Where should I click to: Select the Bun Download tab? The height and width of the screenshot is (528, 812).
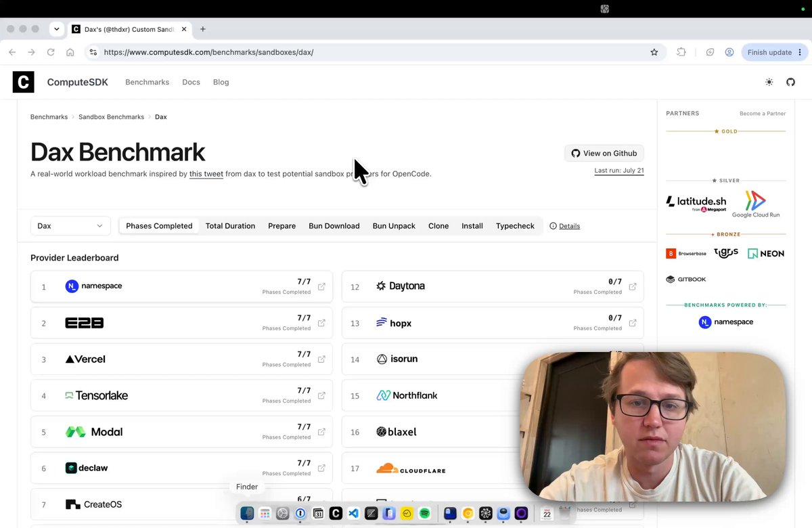334,226
